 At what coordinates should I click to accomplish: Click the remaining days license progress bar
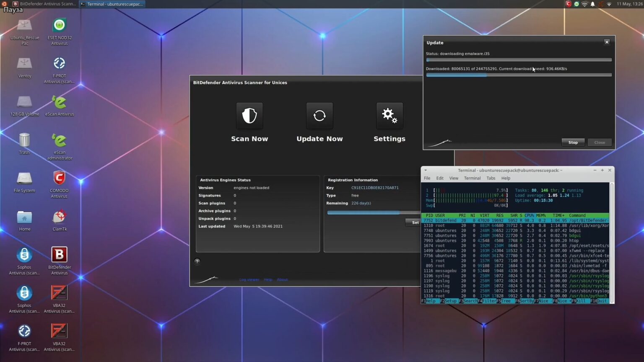(374, 212)
